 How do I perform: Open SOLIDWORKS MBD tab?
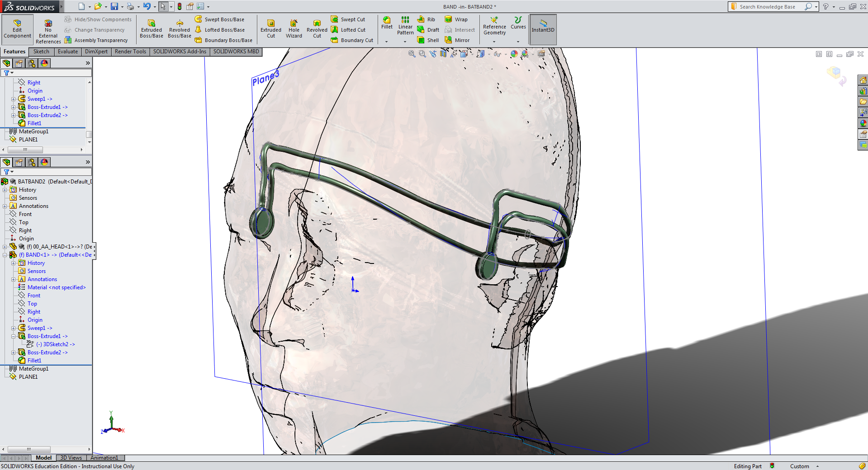coord(236,52)
